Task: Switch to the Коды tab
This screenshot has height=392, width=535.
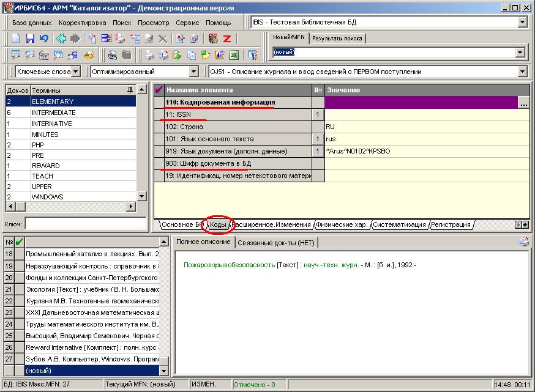Action: click(x=218, y=224)
